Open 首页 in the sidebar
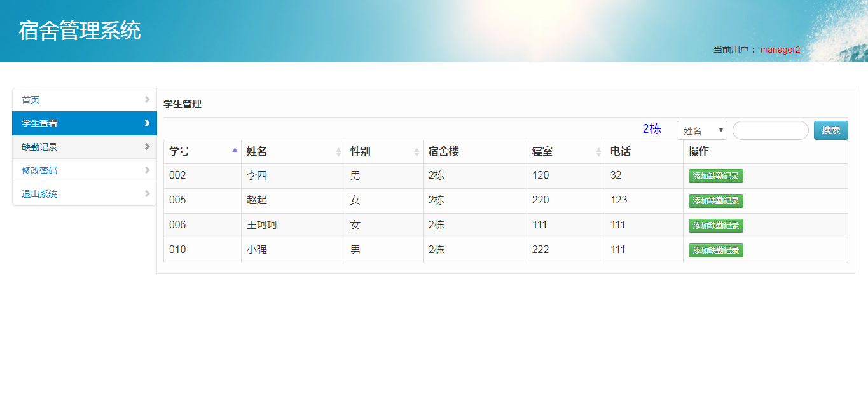Image resolution: width=868 pixels, height=417 pixels. tap(85, 100)
